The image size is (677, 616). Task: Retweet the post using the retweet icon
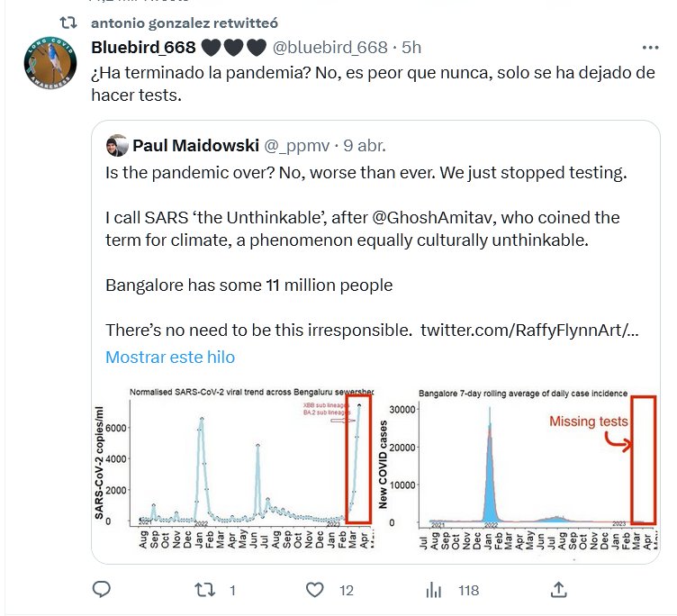(x=205, y=590)
